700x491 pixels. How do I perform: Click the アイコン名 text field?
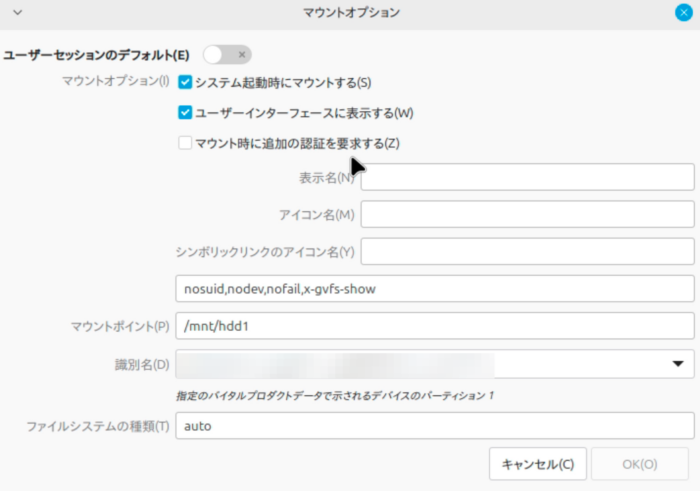click(x=527, y=214)
